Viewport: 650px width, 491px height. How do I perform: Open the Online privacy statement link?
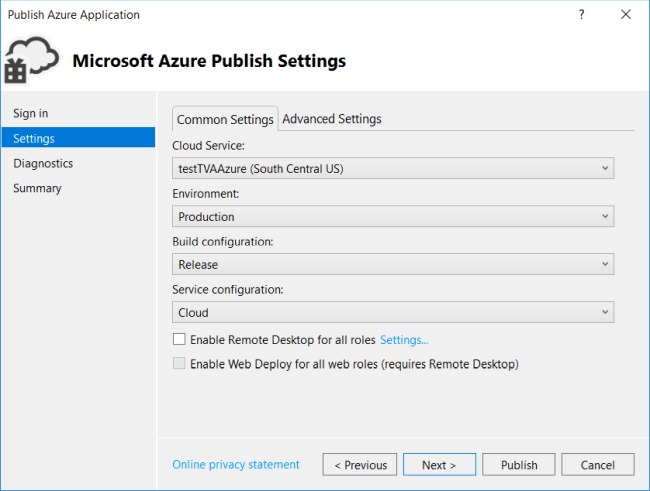pos(235,464)
